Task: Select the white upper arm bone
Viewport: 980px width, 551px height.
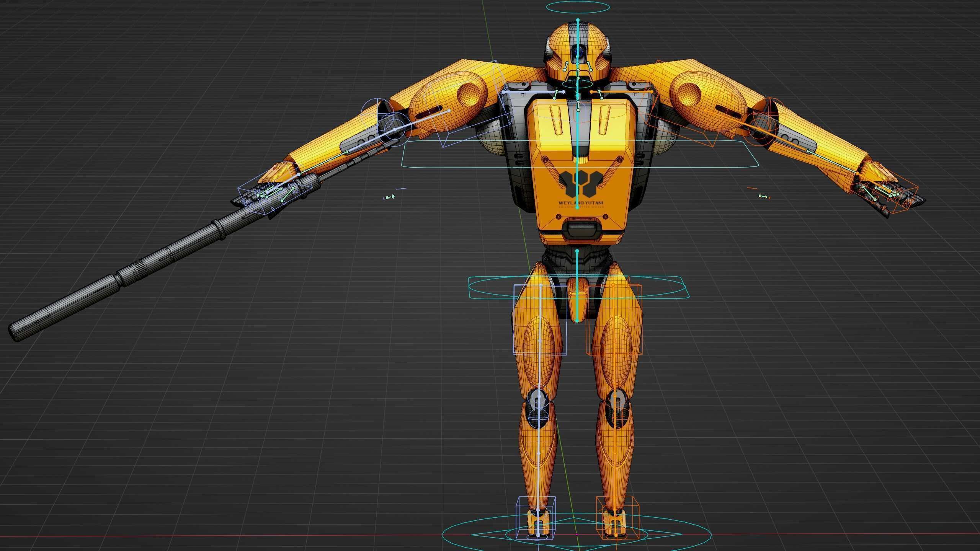Action: pos(422,120)
